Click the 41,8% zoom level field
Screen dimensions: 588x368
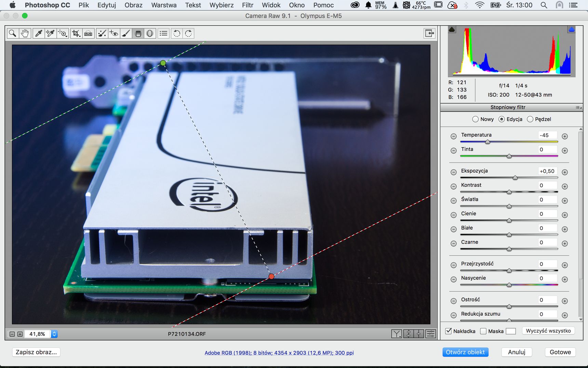[x=37, y=334]
